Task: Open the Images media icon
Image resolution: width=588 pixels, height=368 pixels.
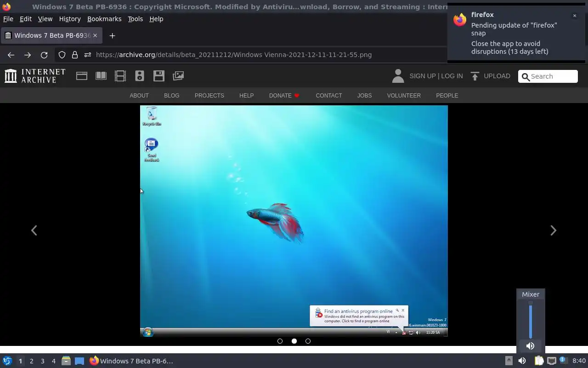Action: click(178, 76)
